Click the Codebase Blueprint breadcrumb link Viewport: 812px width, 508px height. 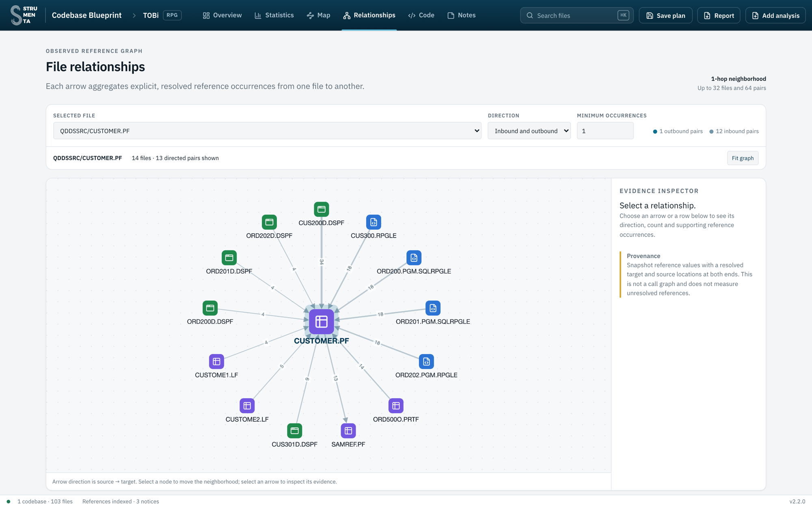pos(86,15)
